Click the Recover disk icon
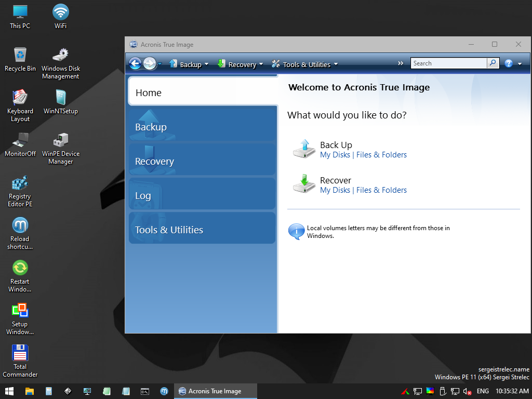 pos(303,184)
